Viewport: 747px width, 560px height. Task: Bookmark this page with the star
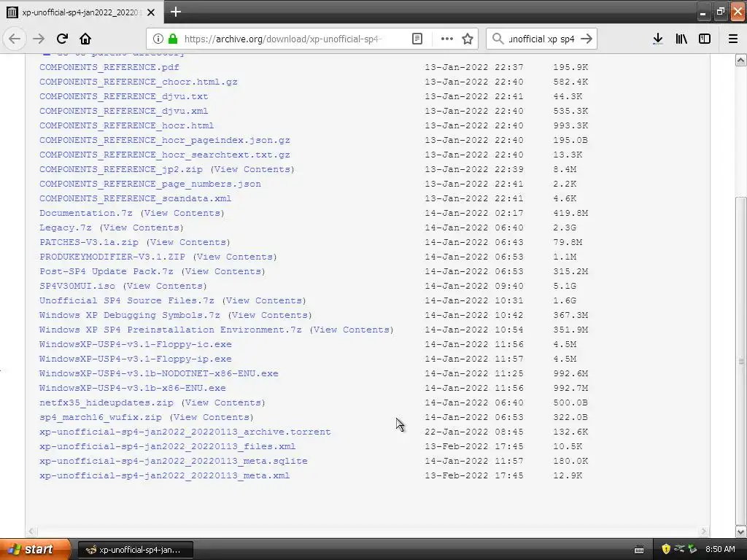(468, 39)
